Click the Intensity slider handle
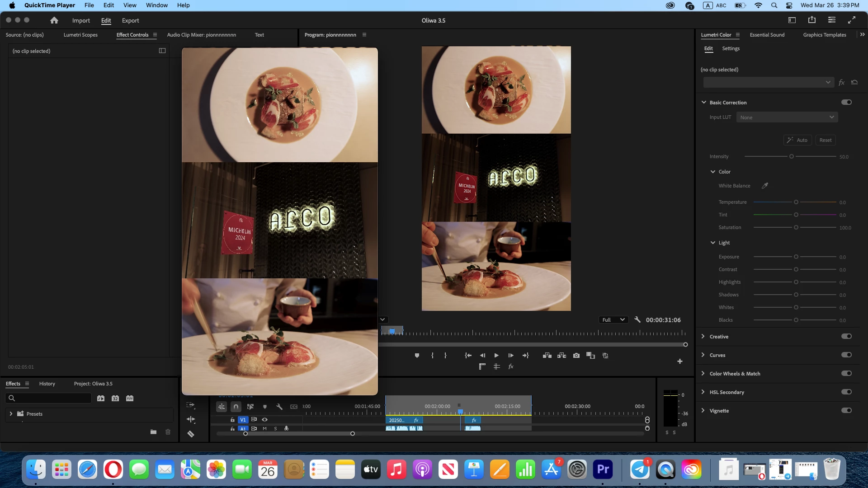The height and width of the screenshot is (488, 868). [792, 157]
